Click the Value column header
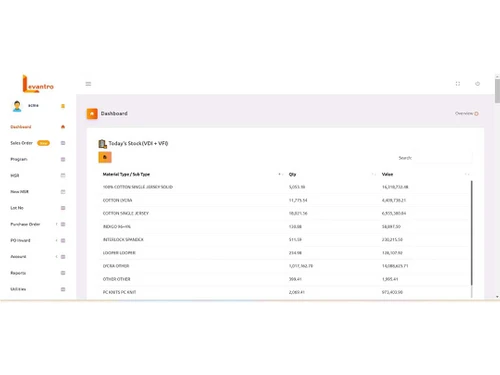Screen dimensions: 500x375 tap(387, 174)
